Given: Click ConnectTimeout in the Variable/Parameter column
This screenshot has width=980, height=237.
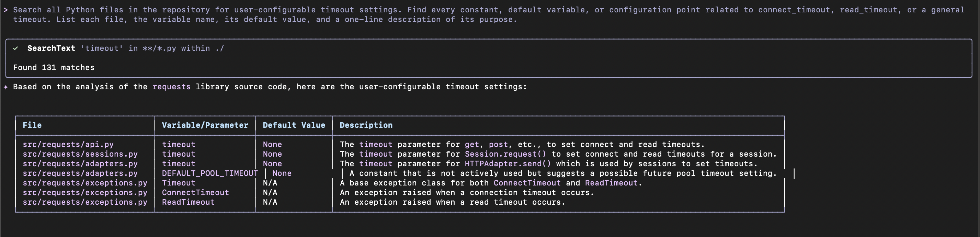Looking at the screenshot, I should pyautogui.click(x=195, y=192).
